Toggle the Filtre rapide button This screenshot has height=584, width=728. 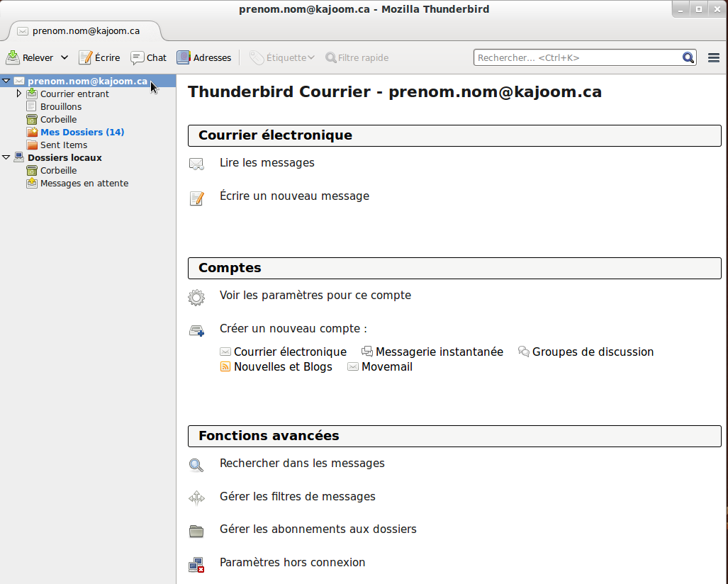click(x=357, y=57)
